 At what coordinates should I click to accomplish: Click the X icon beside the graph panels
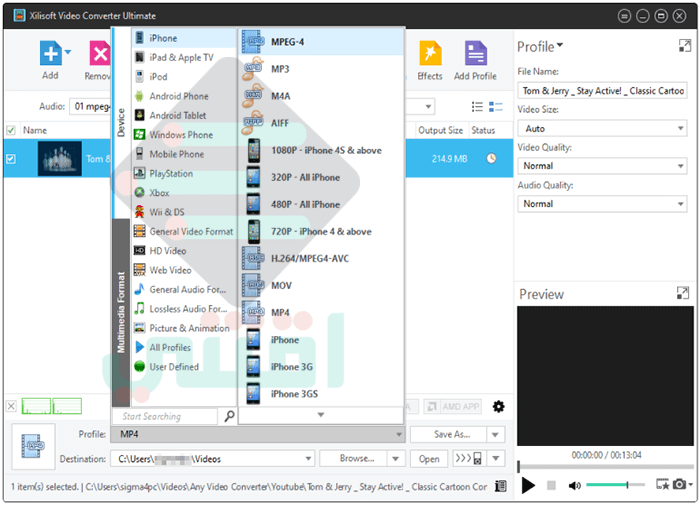click(11, 406)
